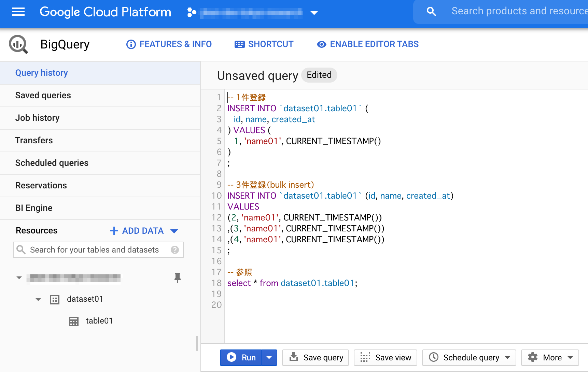The width and height of the screenshot is (588, 372).
Task: Open Saved queries
Action: point(100,96)
